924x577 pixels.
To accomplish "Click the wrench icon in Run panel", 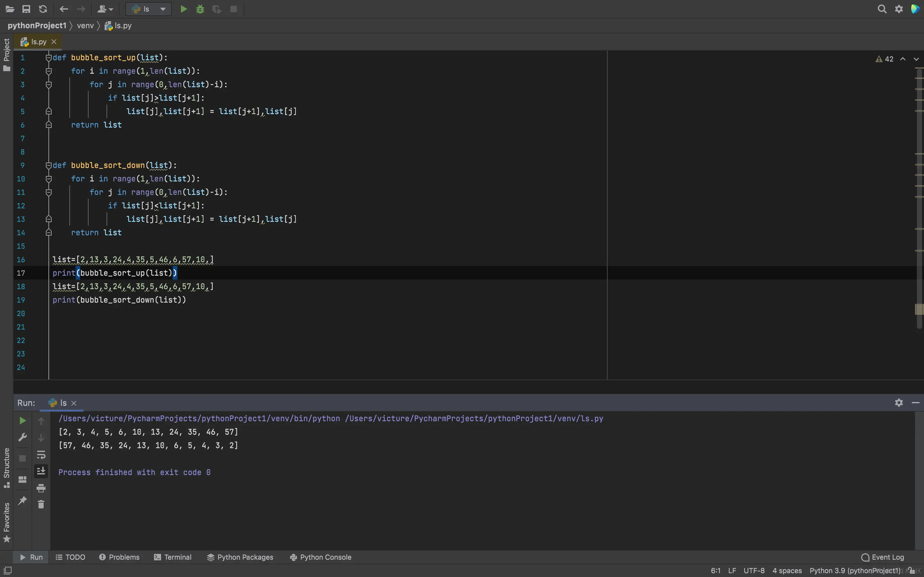I will click(x=22, y=437).
